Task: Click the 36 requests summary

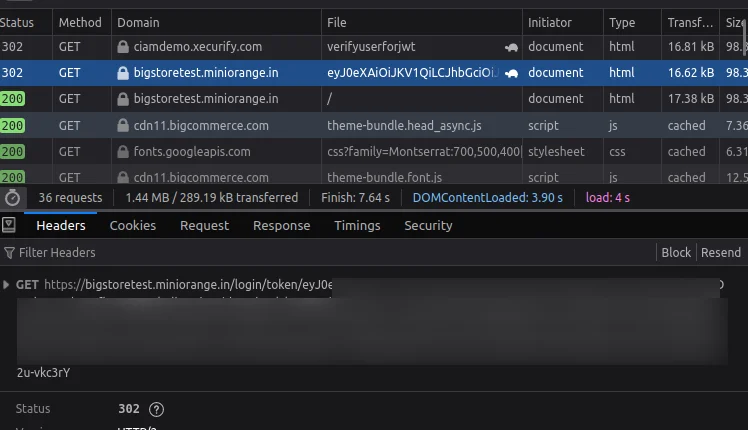Action: pos(70,198)
